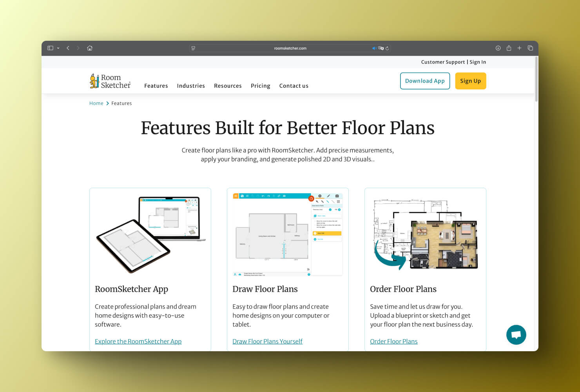The width and height of the screenshot is (580, 392).
Task: Click the Order Floor Plans card heading
Action: pyautogui.click(x=403, y=289)
